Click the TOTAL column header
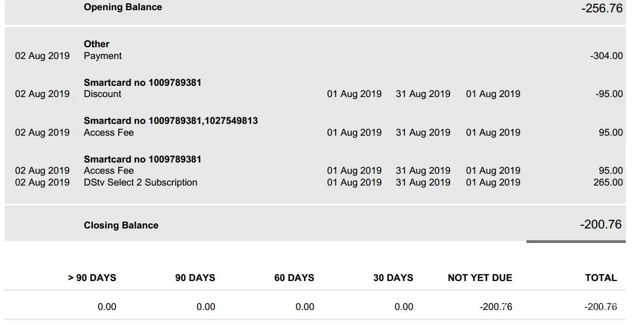This screenshot has width=644, height=325. [x=600, y=278]
